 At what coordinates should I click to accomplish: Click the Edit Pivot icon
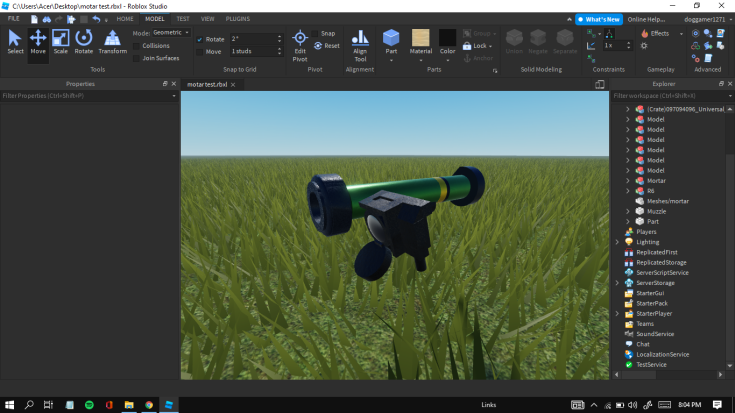tap(300, 45)
